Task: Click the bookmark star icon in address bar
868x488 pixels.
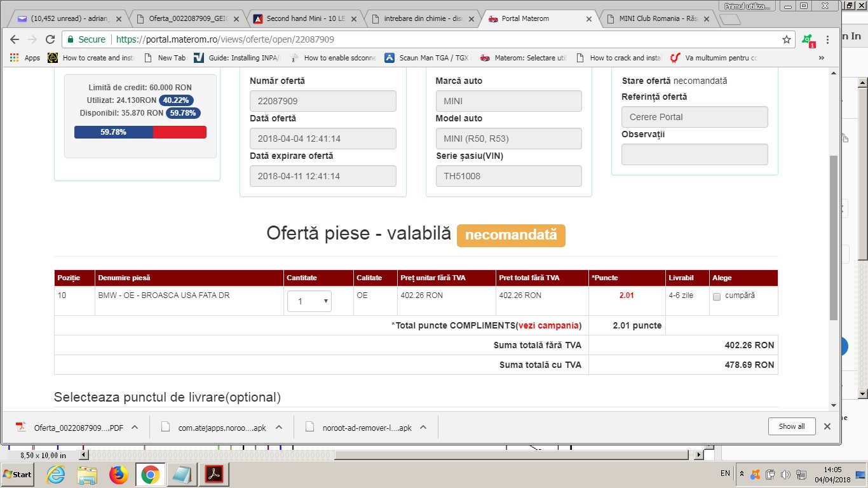Action: coord(786,39)
